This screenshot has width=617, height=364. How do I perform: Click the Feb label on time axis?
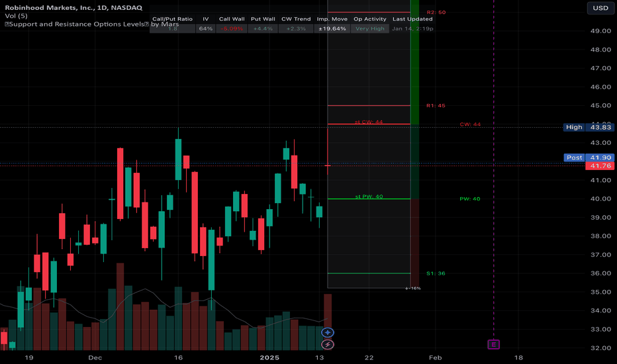coord(435,357)
